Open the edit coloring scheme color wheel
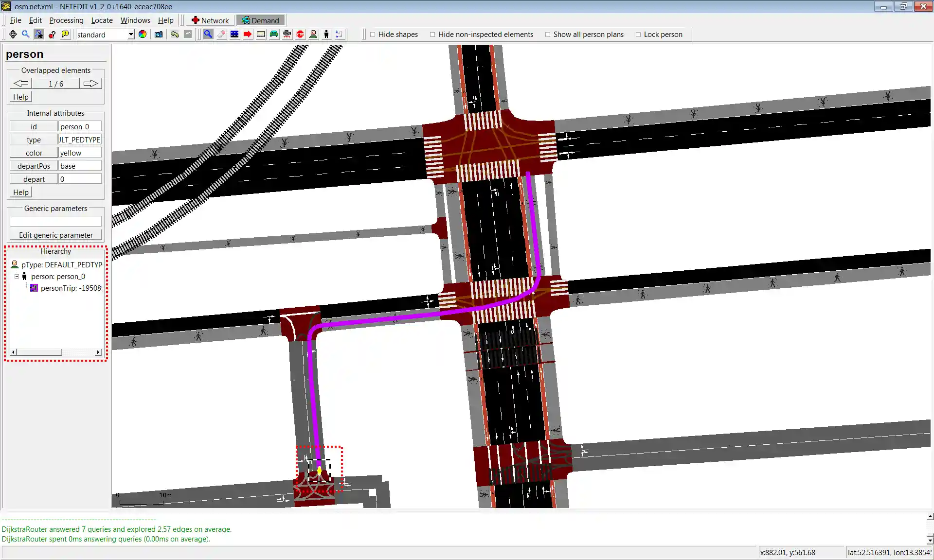934x560 pixels. [143, 35]
